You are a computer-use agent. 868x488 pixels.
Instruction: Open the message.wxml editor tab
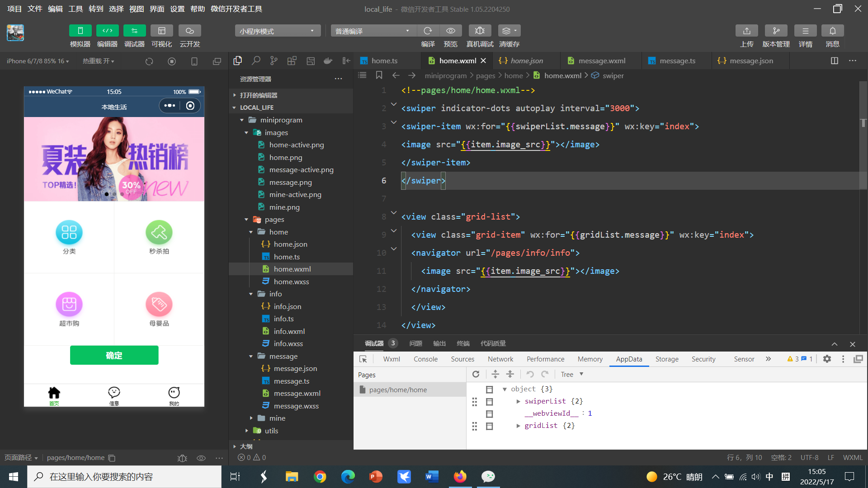click(601, 61)
